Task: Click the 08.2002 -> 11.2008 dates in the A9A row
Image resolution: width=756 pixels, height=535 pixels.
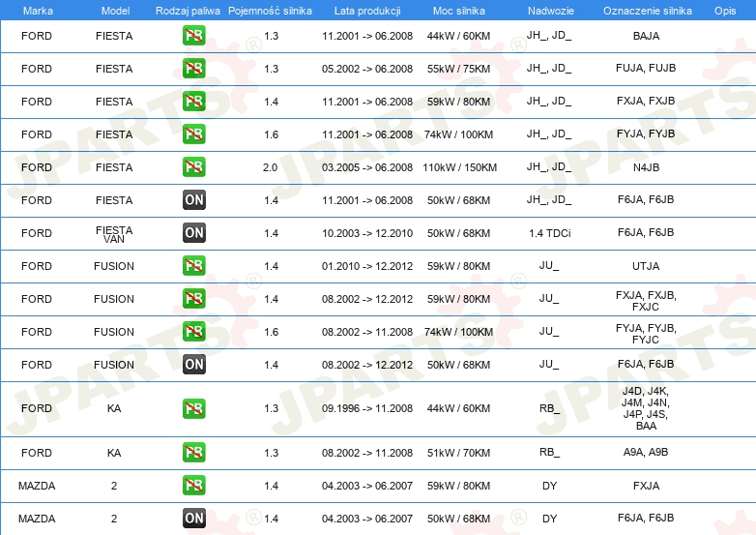Action: 367,453
